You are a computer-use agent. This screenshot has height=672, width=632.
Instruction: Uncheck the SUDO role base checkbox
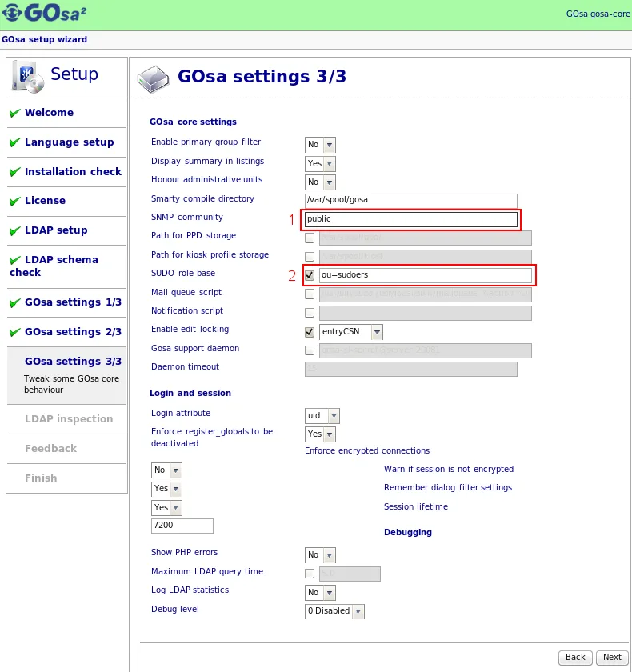[310, 275]
